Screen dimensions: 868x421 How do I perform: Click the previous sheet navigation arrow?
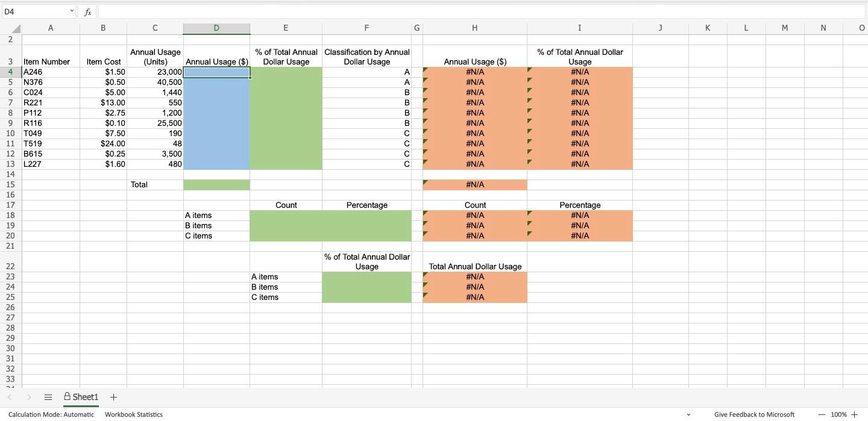tap(10, 397)
